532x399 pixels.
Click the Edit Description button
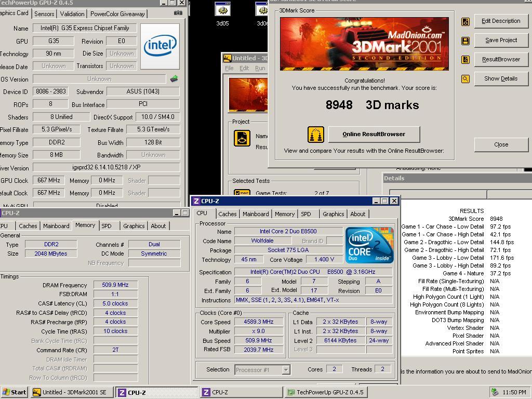(501, 21)
